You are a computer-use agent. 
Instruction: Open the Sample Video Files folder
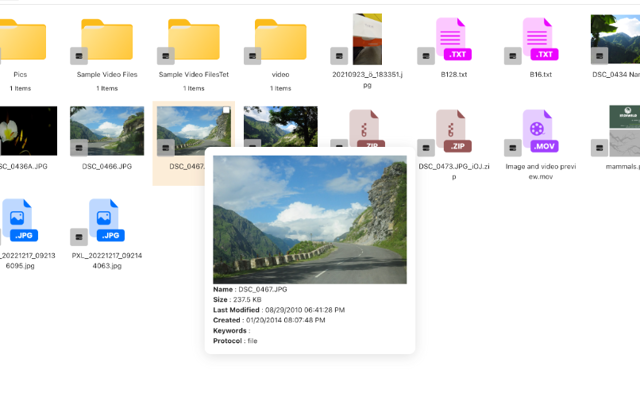pyautogui.click(x=107, y=40)
